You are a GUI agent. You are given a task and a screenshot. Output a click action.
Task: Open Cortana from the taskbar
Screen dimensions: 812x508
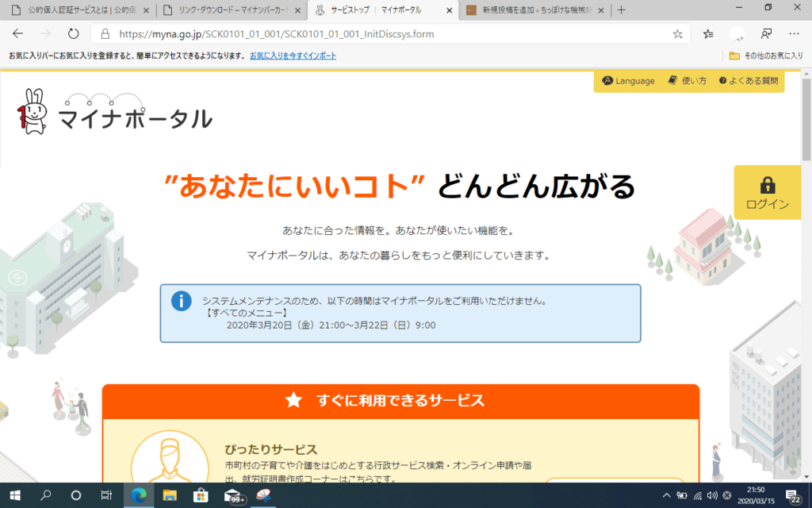(75, 495)
